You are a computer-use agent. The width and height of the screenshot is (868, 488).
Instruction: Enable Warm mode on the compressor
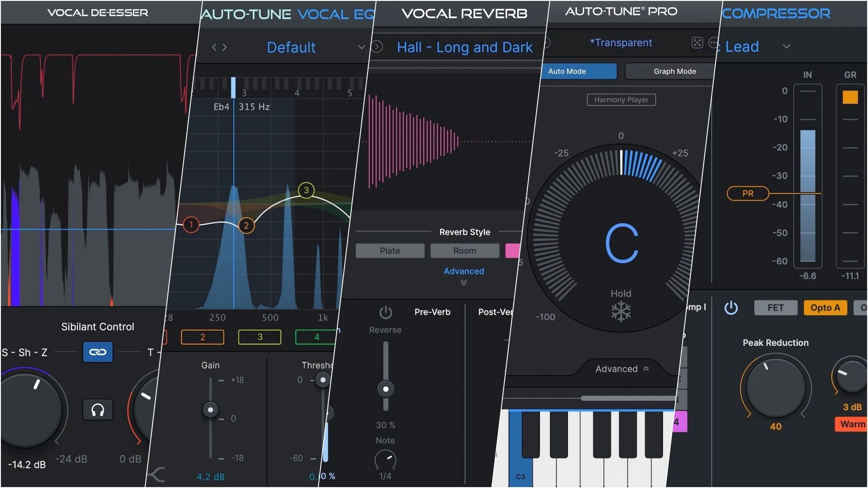coord(850,424)
